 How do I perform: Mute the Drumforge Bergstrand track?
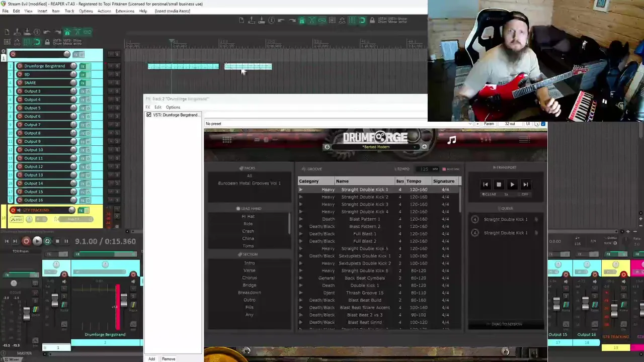tap(111, 66)
